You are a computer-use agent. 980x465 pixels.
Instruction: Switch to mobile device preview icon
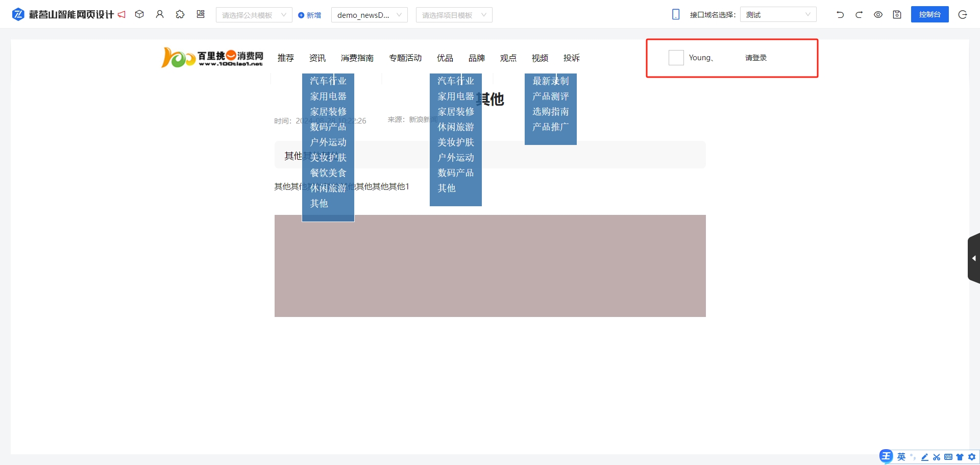(676, 14)
